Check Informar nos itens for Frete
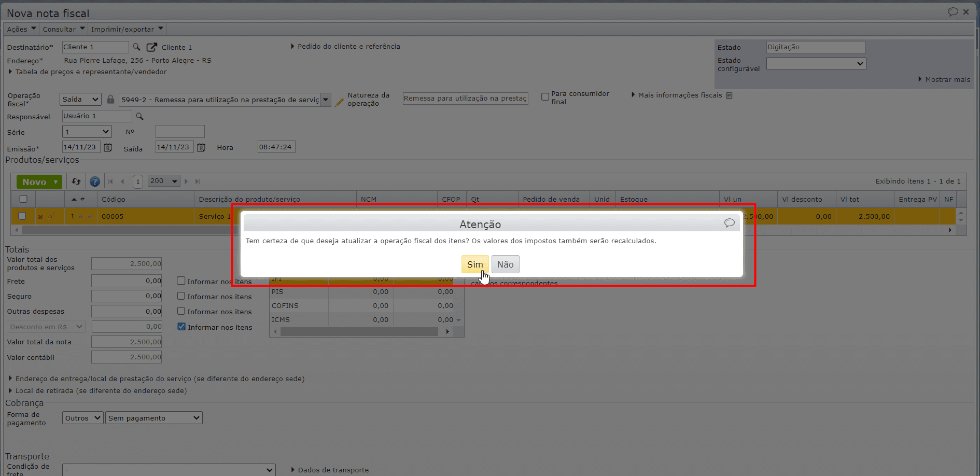 tap(181, 281)
